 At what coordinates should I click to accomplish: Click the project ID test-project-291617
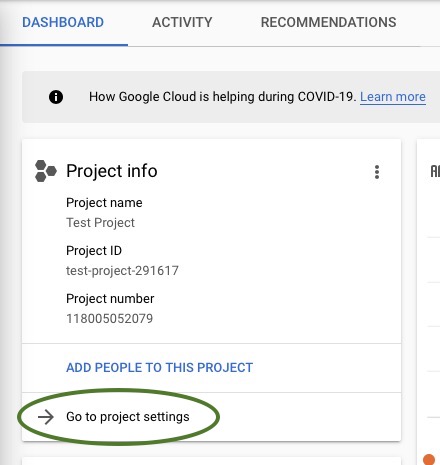tap(122, 270)
